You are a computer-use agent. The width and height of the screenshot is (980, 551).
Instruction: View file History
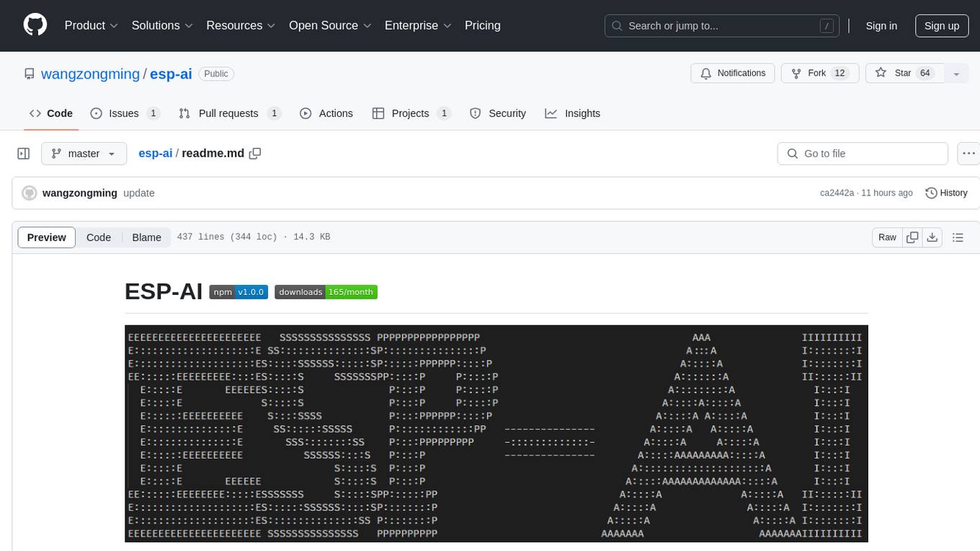point(946,193)
